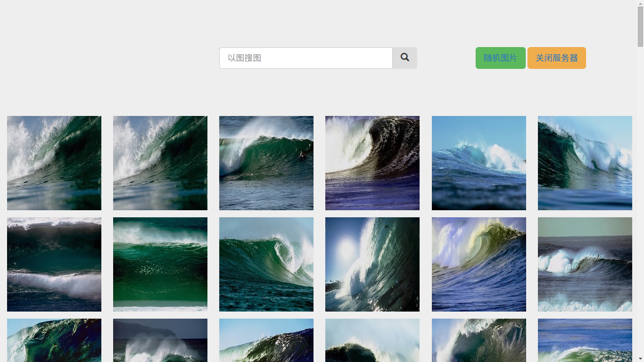Open the cropped sparkling dark wave under blue sky

click(266, 340)
